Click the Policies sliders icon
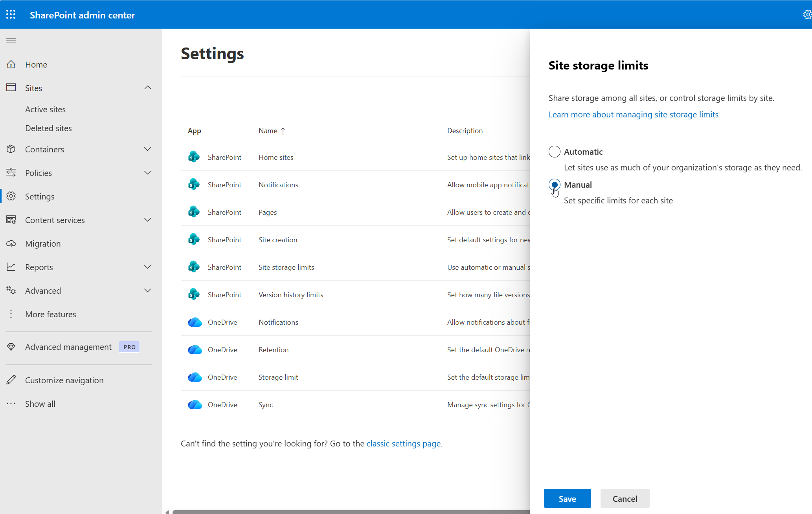 (11, 172)
